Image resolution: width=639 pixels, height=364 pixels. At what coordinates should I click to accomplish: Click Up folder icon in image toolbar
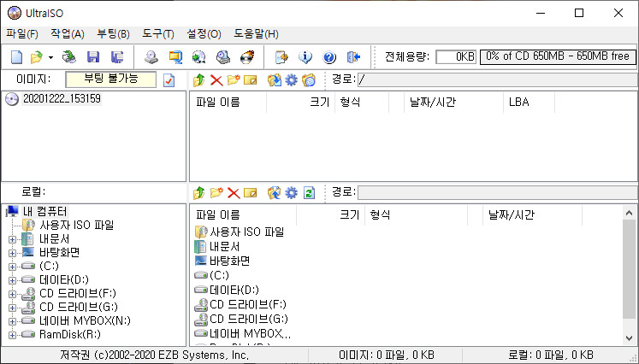pyautogui.click(x=198, y=79)
